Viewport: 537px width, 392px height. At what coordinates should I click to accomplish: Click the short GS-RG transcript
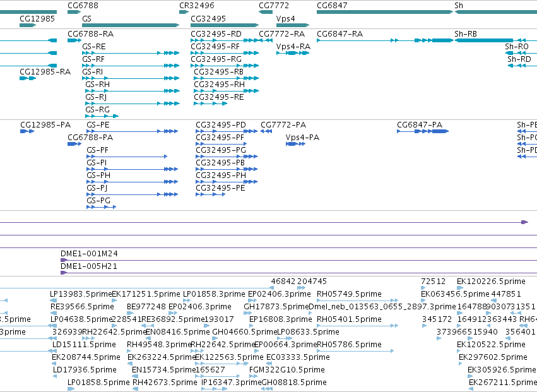pyautogui.click(x=102, y=116)
